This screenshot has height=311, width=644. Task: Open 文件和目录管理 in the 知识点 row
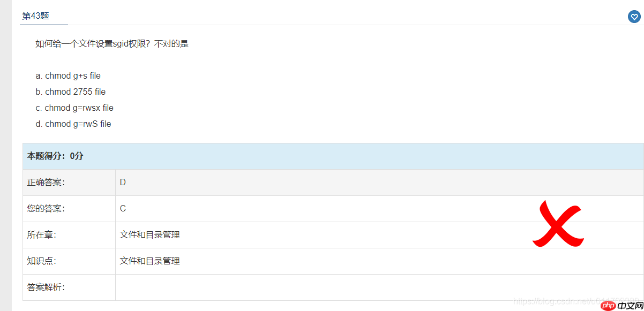[149, 261]
